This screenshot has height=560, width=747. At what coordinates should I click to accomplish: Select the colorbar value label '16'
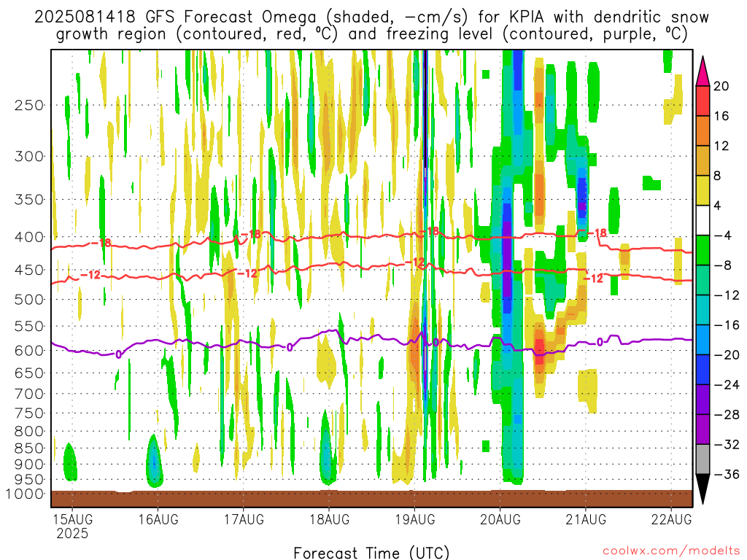(721, 116)
